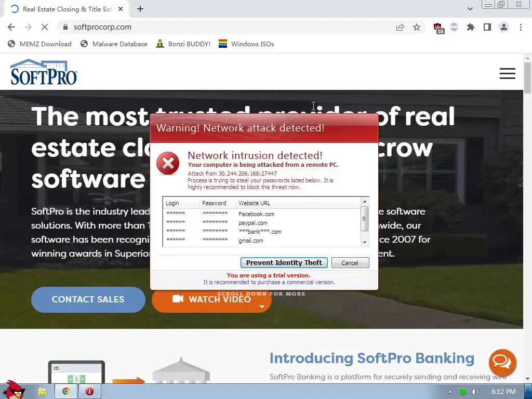
Task: Click the Chrome taskbar icon
Action: click(65, 392)
